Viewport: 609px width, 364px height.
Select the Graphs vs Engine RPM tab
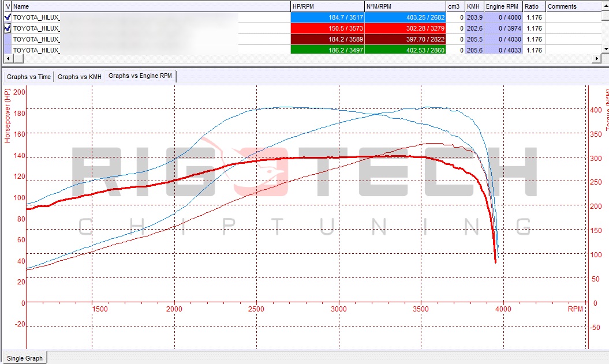(x=140, y=76)
